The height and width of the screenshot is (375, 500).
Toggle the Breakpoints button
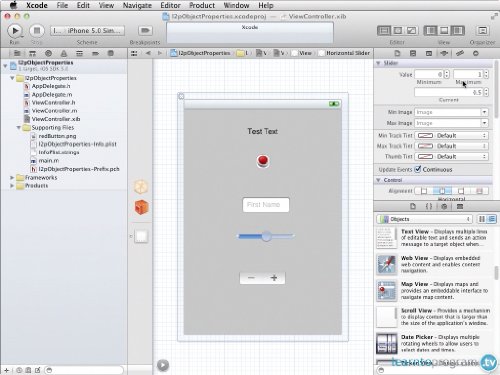pyautogui.click(x=145, y=31)
